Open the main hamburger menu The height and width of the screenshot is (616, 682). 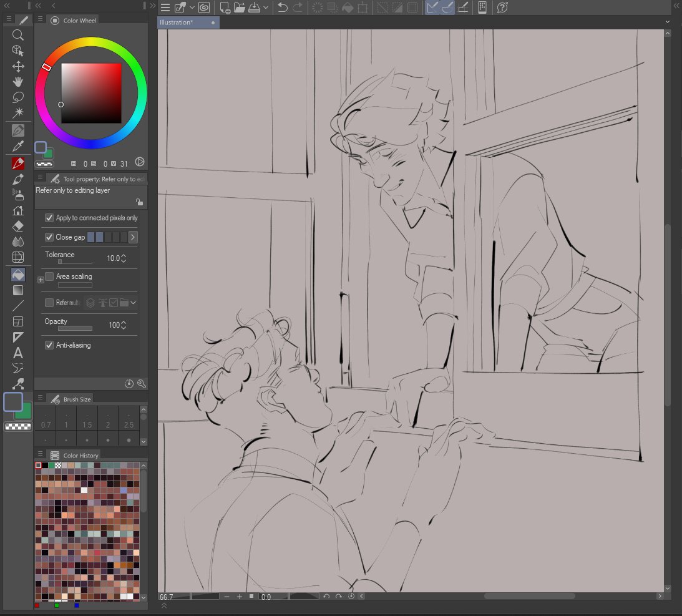pos(165,7)
